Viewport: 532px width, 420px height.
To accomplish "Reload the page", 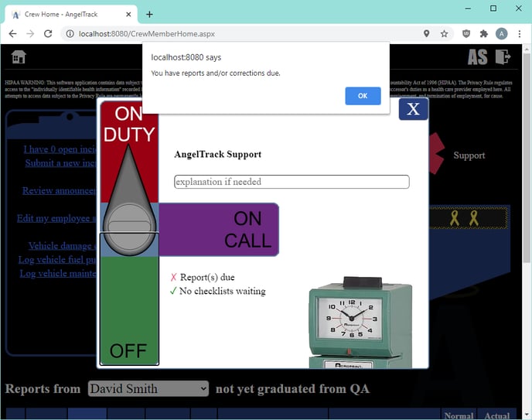I will coord(48,33).
